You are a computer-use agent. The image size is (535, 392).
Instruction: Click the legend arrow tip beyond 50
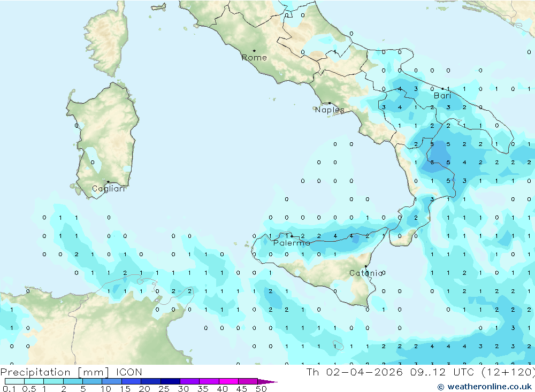pos(268,382)
